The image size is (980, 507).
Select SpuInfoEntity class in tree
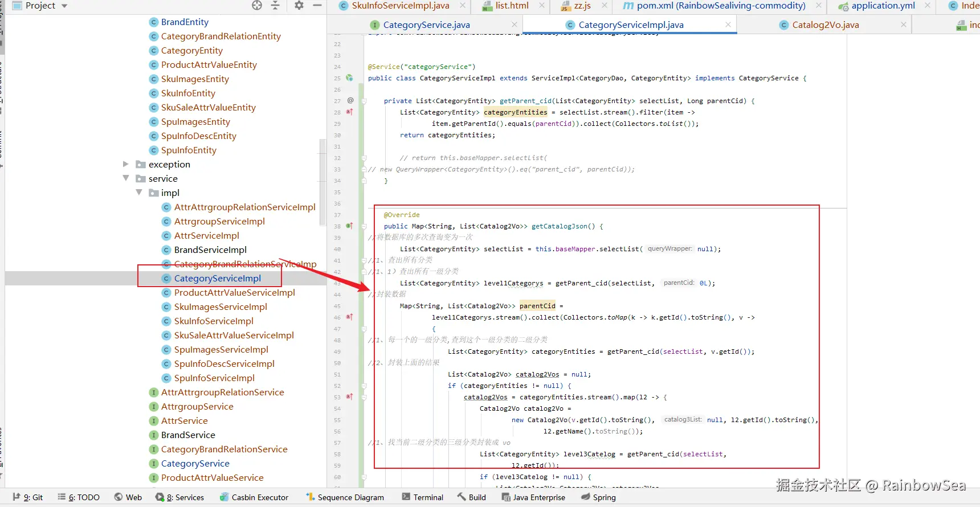(189, 150)
